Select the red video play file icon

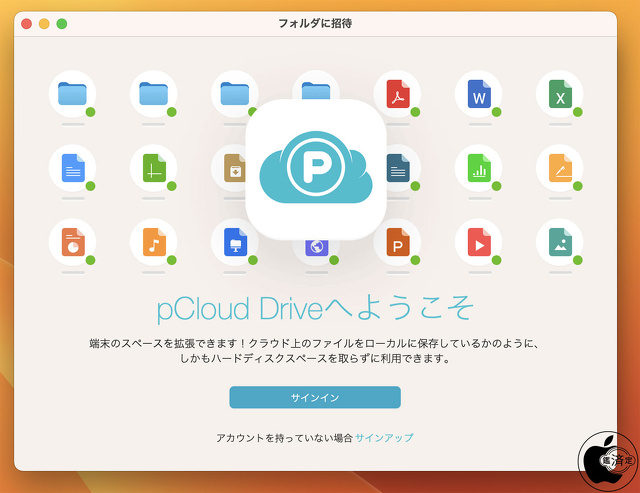478,242
